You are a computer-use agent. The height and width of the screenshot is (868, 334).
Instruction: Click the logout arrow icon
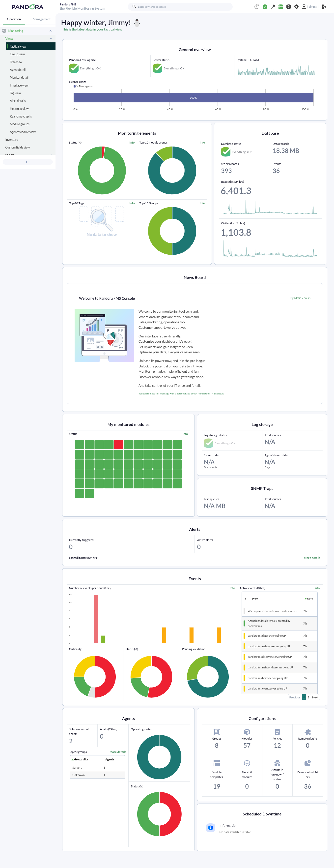click(324, 7)
